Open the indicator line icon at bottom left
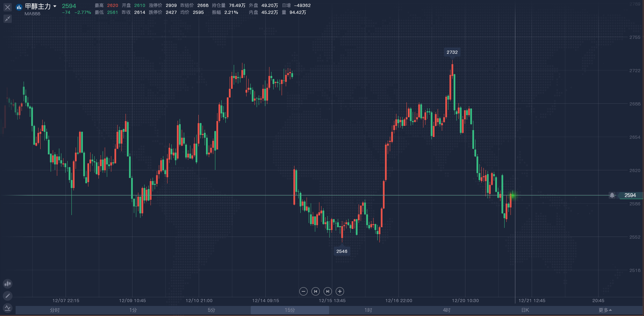 [8, 308]
